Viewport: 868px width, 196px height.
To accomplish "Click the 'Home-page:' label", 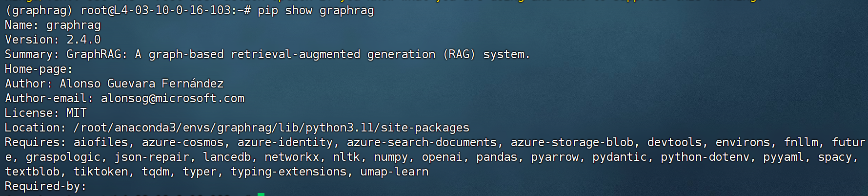I will (x=39, y=69).
